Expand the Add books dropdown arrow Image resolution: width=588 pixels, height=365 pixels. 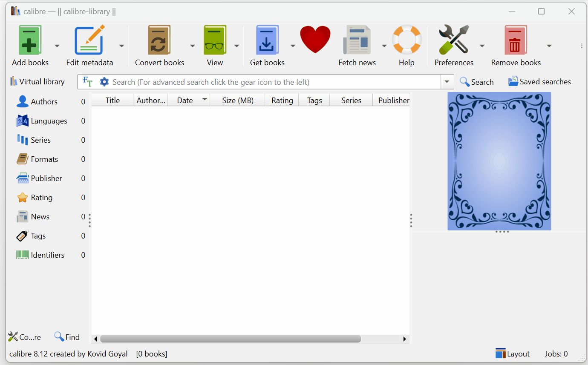coord(57,45)
